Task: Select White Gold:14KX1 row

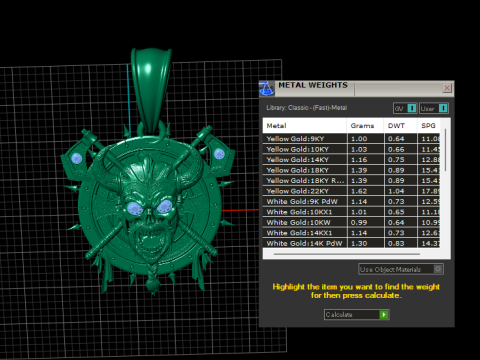Action: click(351, 233)
